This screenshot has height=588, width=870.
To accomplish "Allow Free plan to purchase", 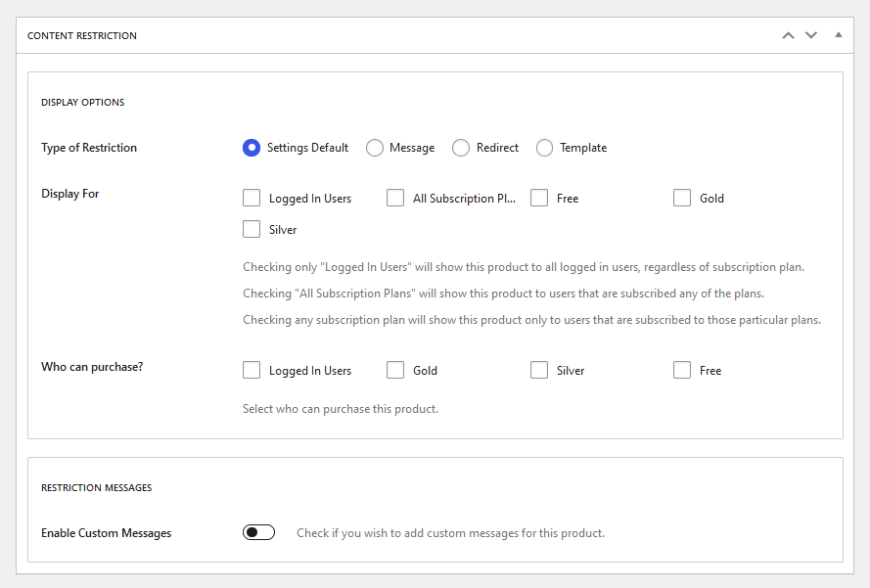I will coord(682,370).
